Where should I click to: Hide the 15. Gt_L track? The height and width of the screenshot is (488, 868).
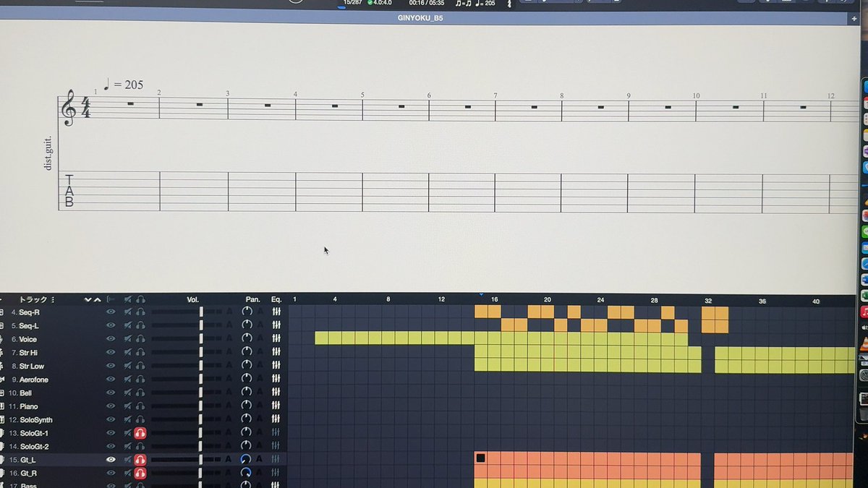(x=111, y=460)
